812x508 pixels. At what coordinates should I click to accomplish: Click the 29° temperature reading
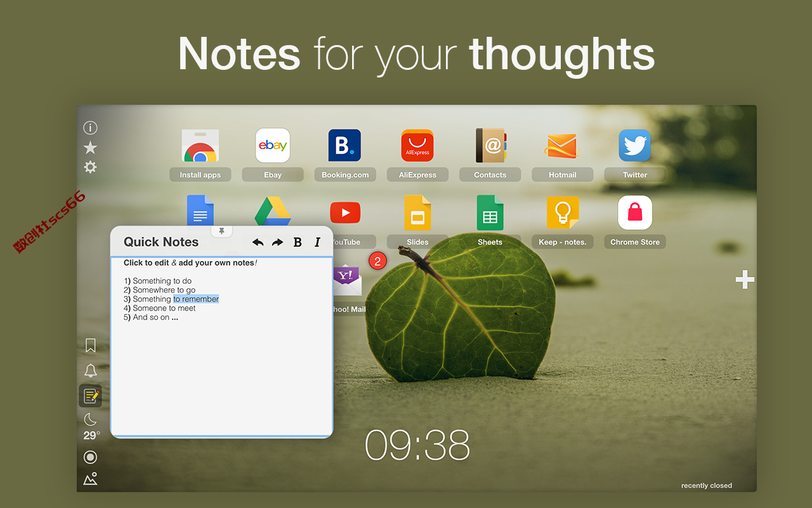92,436
